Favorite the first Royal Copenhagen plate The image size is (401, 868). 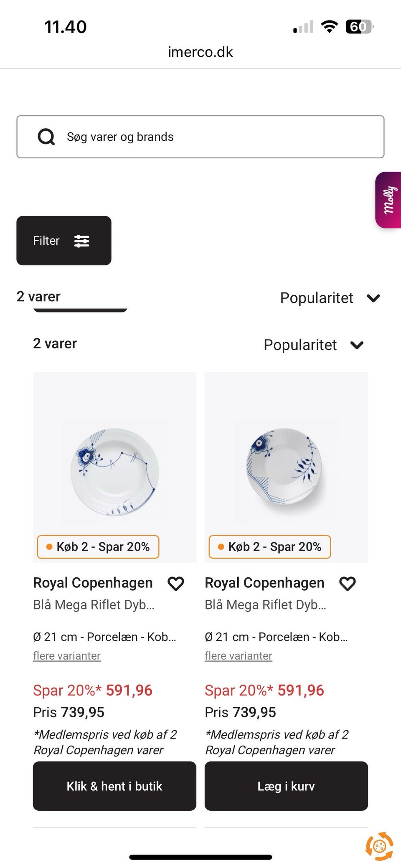pos(175,584)
